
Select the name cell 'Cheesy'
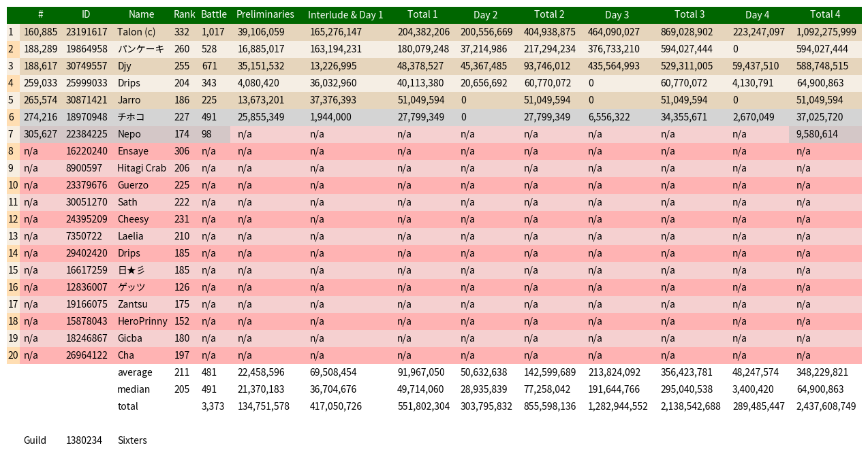[133, 219]
